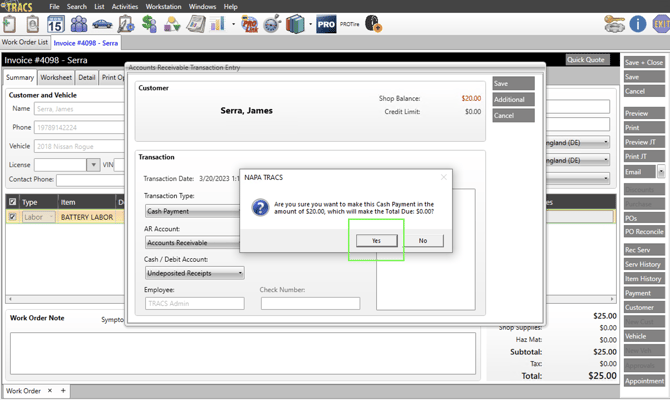
Task: Click the blue PRO icon
Action: 326,24
